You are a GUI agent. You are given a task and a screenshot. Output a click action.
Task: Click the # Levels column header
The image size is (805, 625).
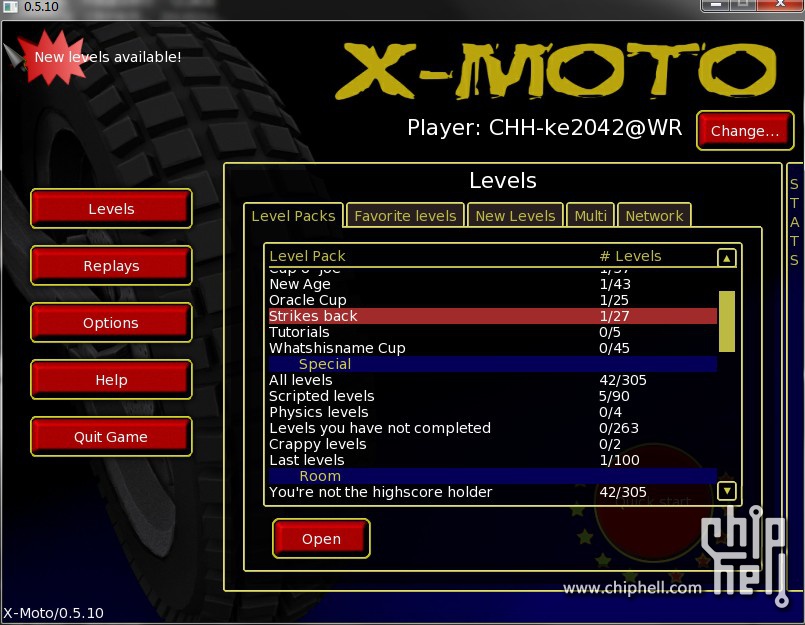click(x=630, y=256)
